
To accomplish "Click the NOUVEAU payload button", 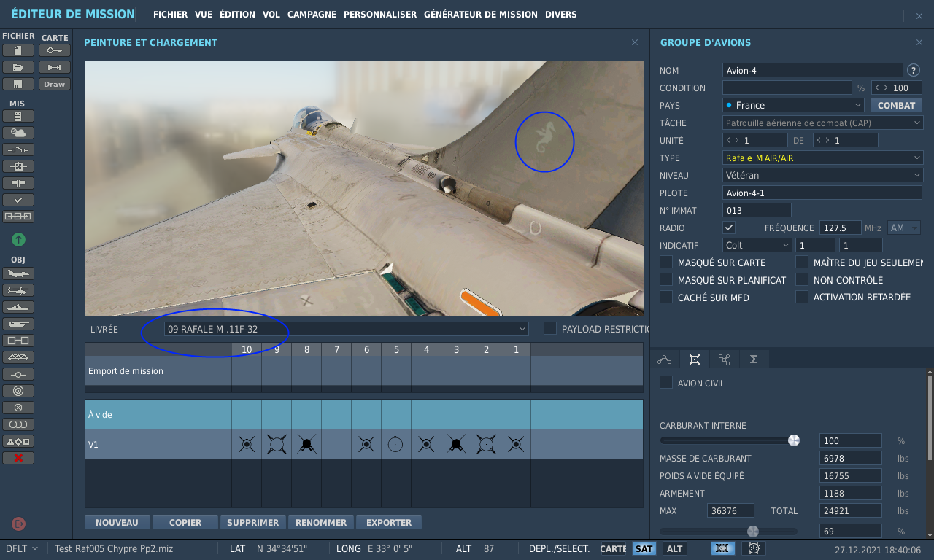I will tap(117, 522).
